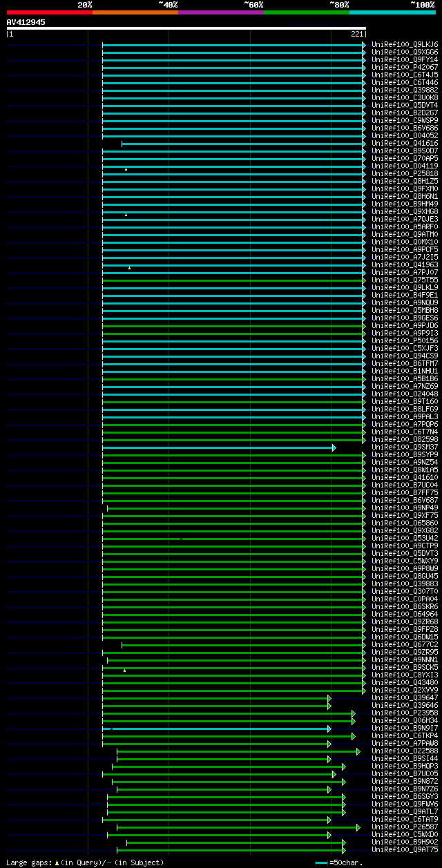Select label UniRef100_A5ARF0

pos(405,226)
